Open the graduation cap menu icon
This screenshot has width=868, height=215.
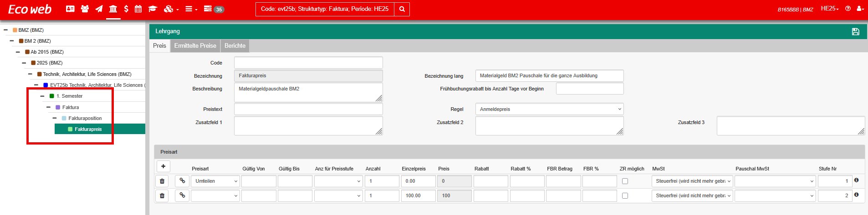pos(153,9)
